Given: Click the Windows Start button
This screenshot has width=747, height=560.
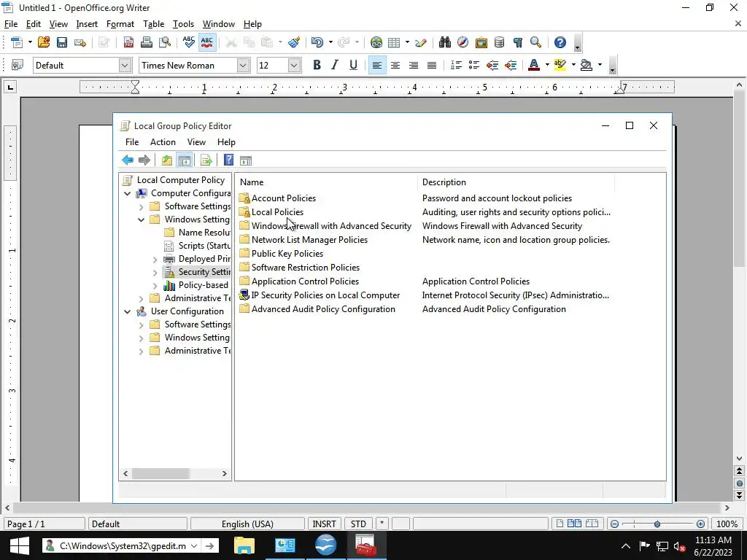Looking at the screenshot, I should 19,545.
